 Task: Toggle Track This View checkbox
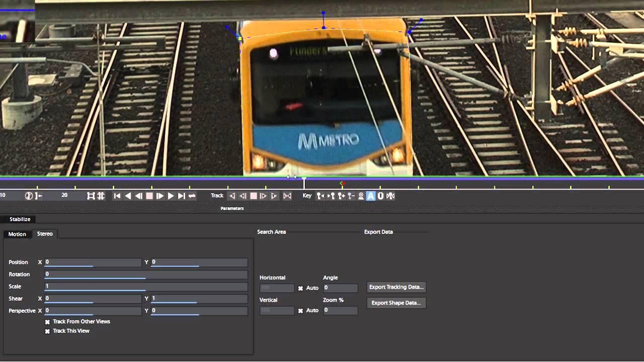(47, 331)
